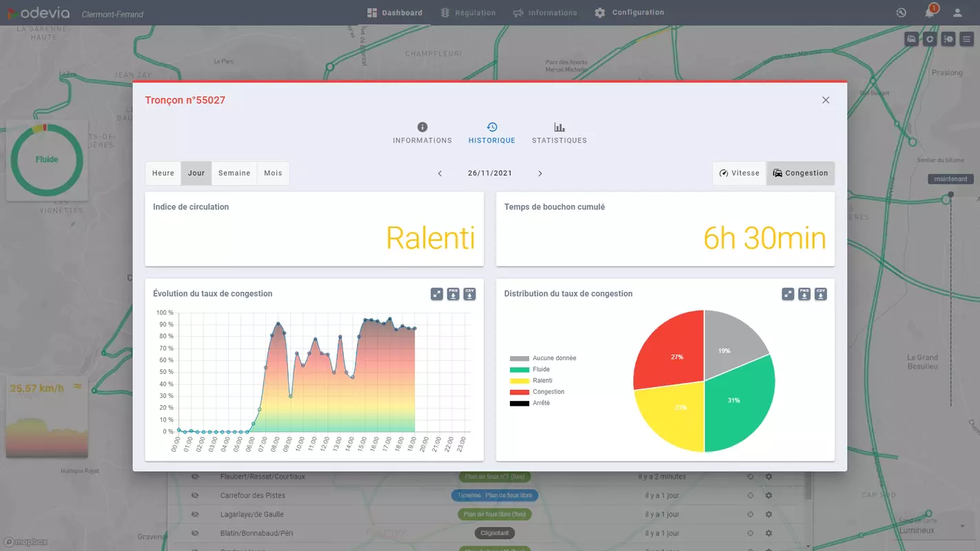980x551 pixels.
Task: Close the Tronçon n°55027 dialog
Action: [x=826, y=101]
